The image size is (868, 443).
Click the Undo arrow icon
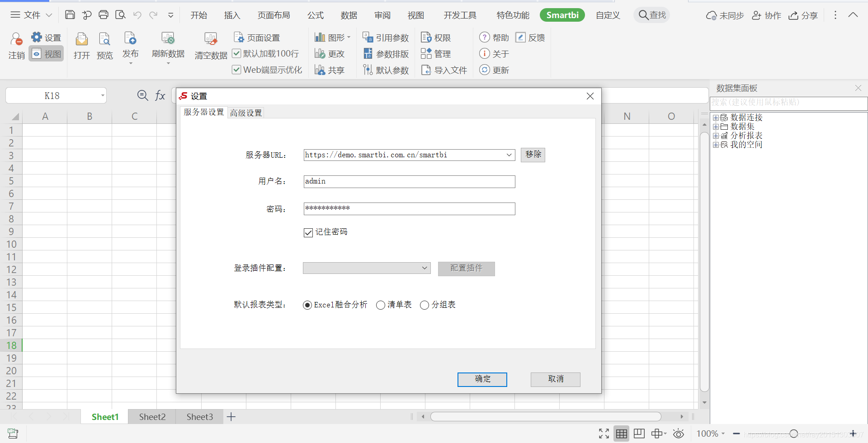click(x=137, y=15)
